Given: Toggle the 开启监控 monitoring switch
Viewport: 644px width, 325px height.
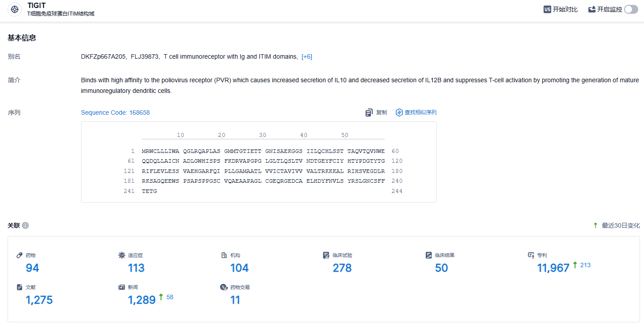Looking at the screenshot, I should [x=631, y=9].
